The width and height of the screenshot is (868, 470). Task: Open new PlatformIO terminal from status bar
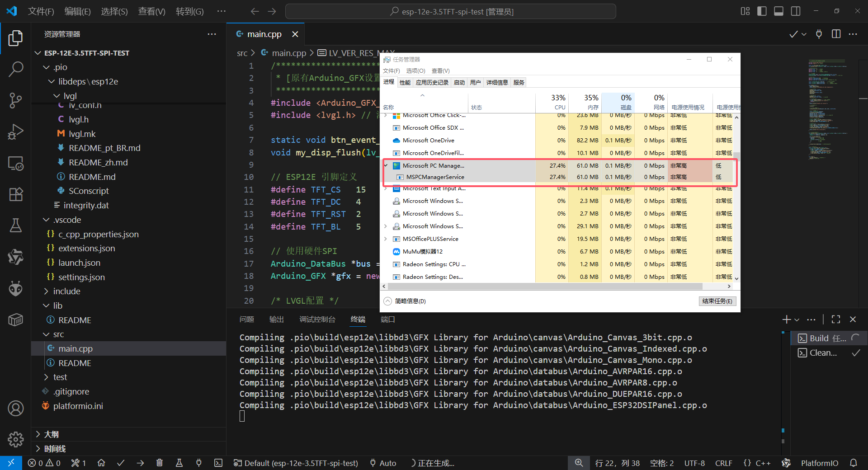218,463
